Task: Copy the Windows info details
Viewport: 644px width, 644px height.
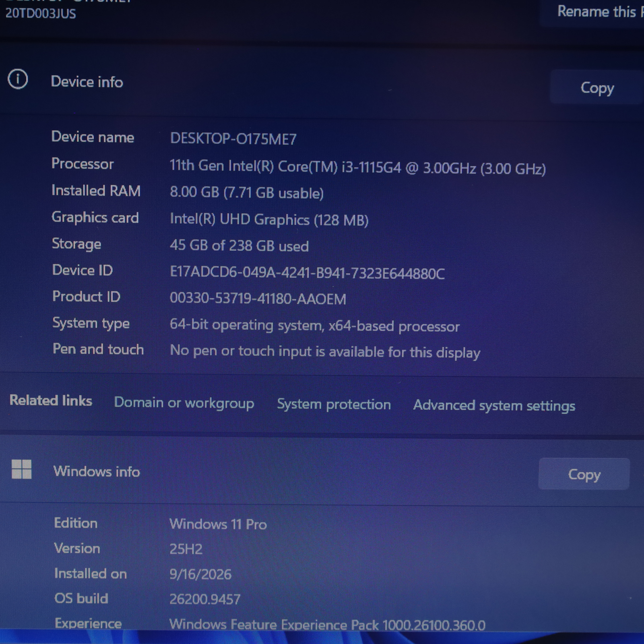Action: [x=584, y=474]
